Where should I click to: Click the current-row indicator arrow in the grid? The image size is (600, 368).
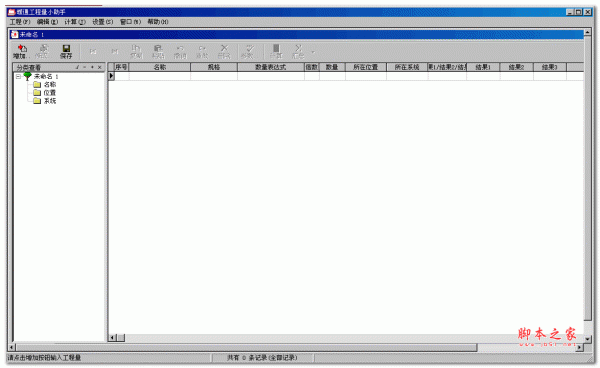111,76
